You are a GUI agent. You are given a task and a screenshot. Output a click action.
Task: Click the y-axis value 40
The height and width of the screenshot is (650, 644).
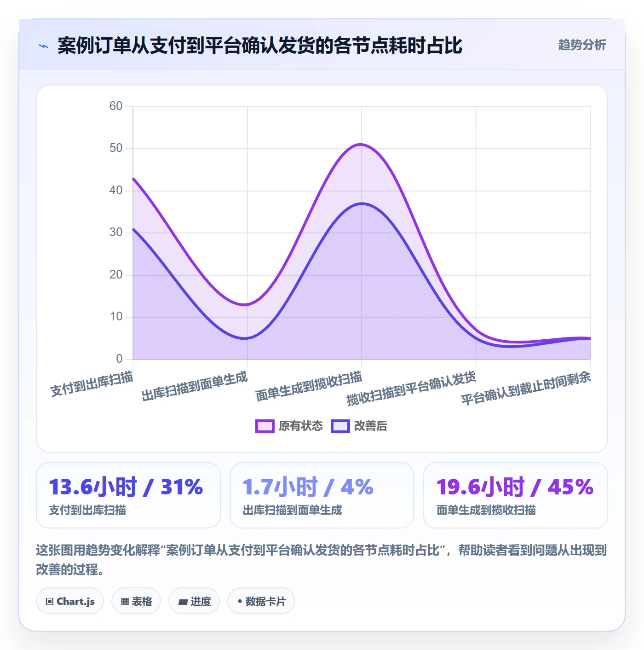[116, 191]
